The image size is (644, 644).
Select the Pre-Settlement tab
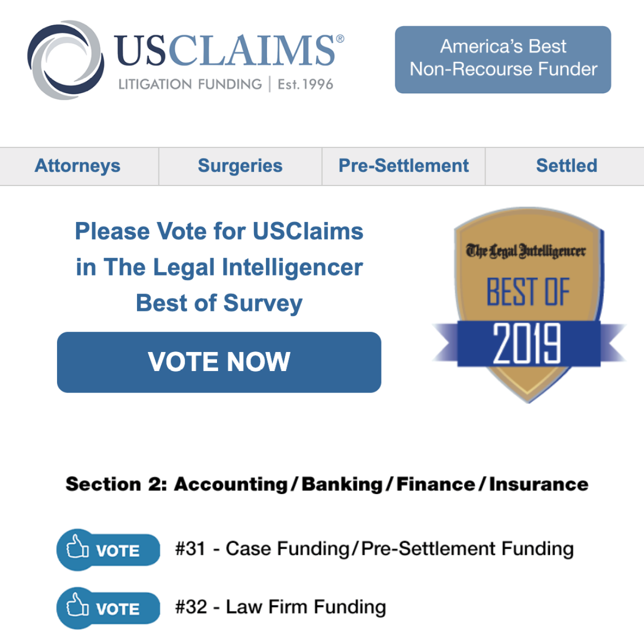click(403, 165)
